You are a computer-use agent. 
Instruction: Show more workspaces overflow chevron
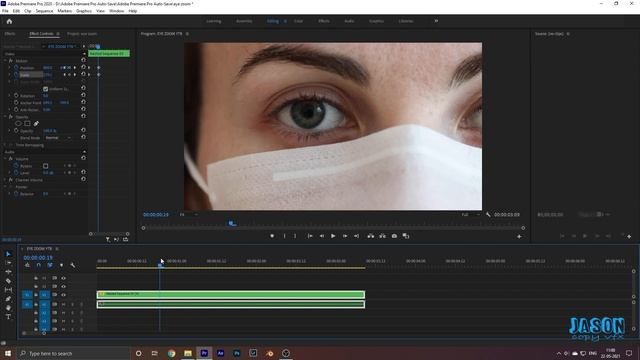[x=436, y=21]
